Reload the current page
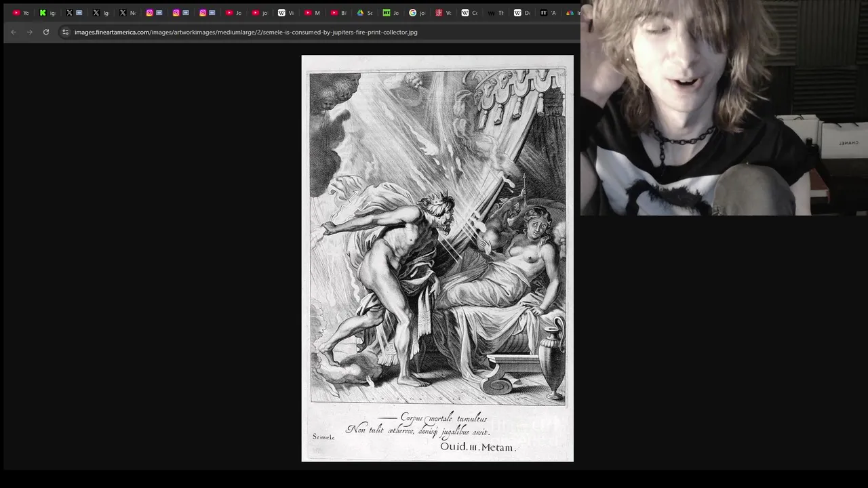 click(46, 32)
